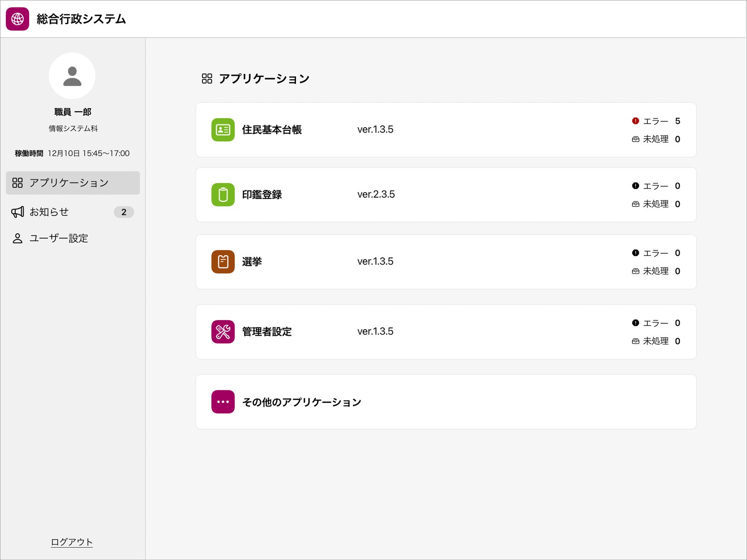
Task: Click the user avatar profile picture
Action: [x=72, y=76]
